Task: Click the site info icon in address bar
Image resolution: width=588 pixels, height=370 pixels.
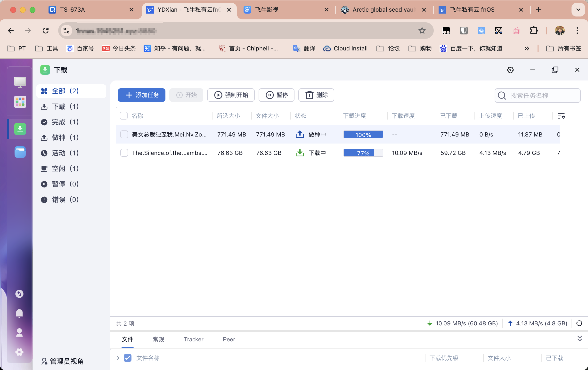Action: [x=66, y=31]
